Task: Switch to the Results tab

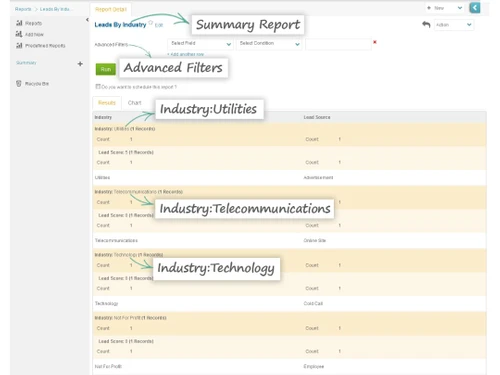Action: [107, 103]
